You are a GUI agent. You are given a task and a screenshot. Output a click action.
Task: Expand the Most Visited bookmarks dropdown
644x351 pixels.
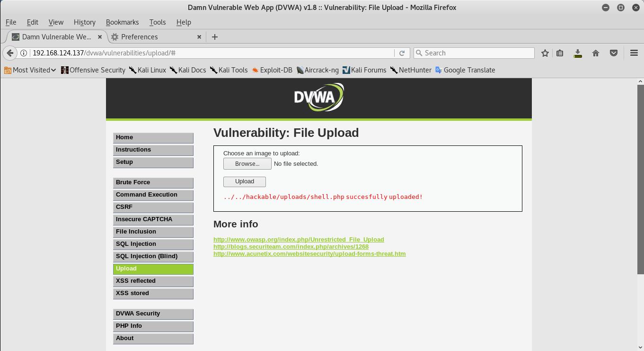pos(30,70)
